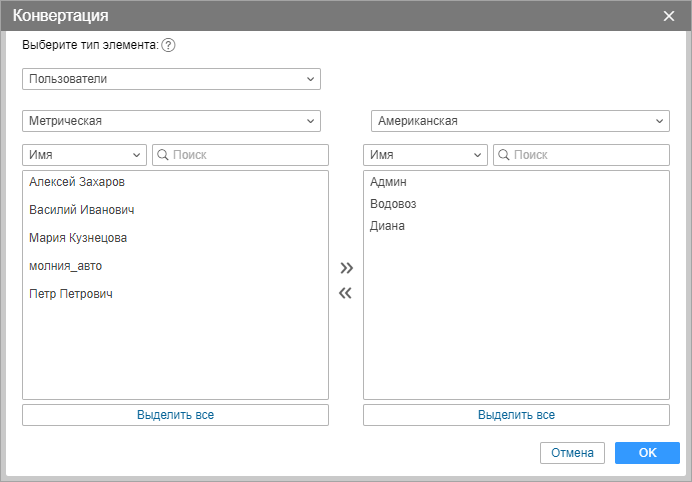This screenshot has width=692, height=482.
Task: Confirm with the OK button
Action: point(647,453)
